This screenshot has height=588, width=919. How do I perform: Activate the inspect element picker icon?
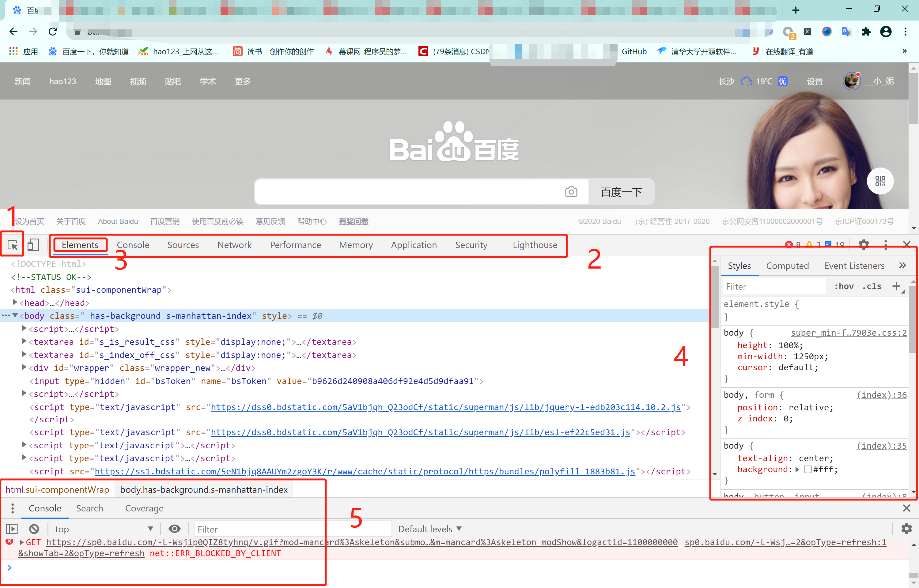pos(13,245)
